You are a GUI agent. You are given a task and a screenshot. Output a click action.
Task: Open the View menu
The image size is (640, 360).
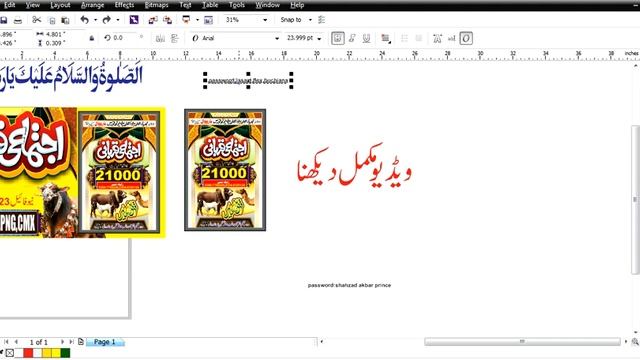[x=33, y=5]
